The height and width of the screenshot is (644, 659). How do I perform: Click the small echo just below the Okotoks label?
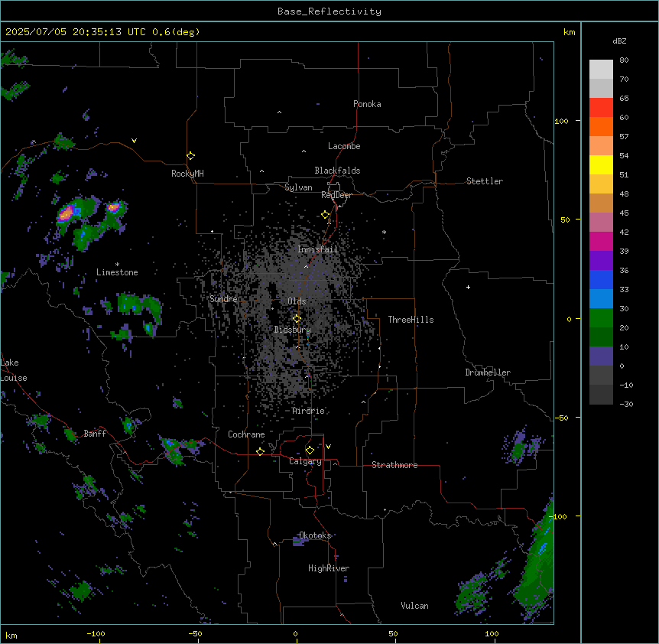pyautogui.click(x=300, y=542)
